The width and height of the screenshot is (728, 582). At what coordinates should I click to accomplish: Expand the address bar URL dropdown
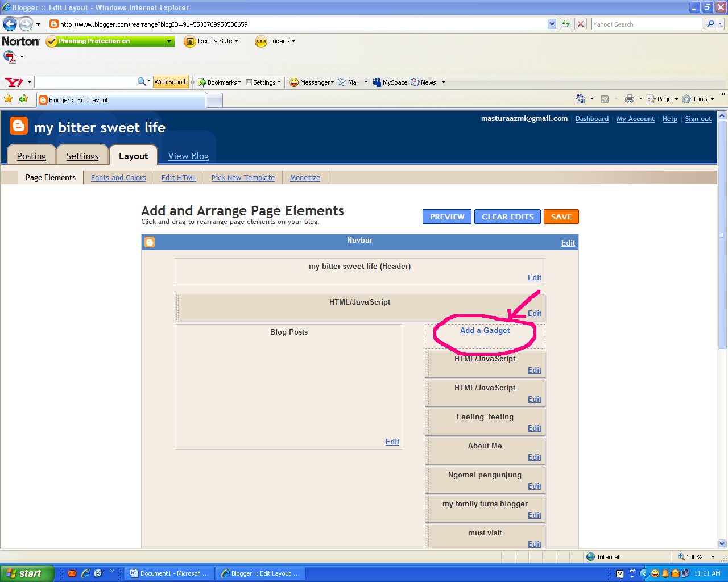tap(552, 24)
